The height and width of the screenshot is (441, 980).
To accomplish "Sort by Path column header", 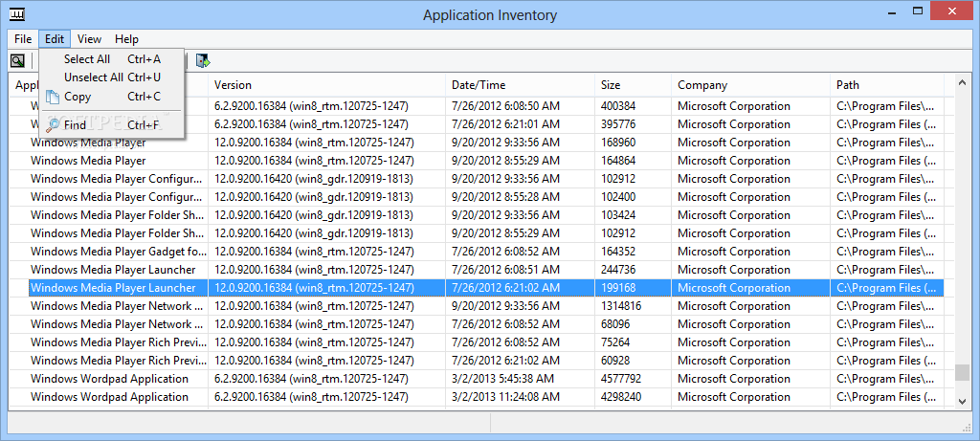I will pyautogui.click(x=887, y=85).
